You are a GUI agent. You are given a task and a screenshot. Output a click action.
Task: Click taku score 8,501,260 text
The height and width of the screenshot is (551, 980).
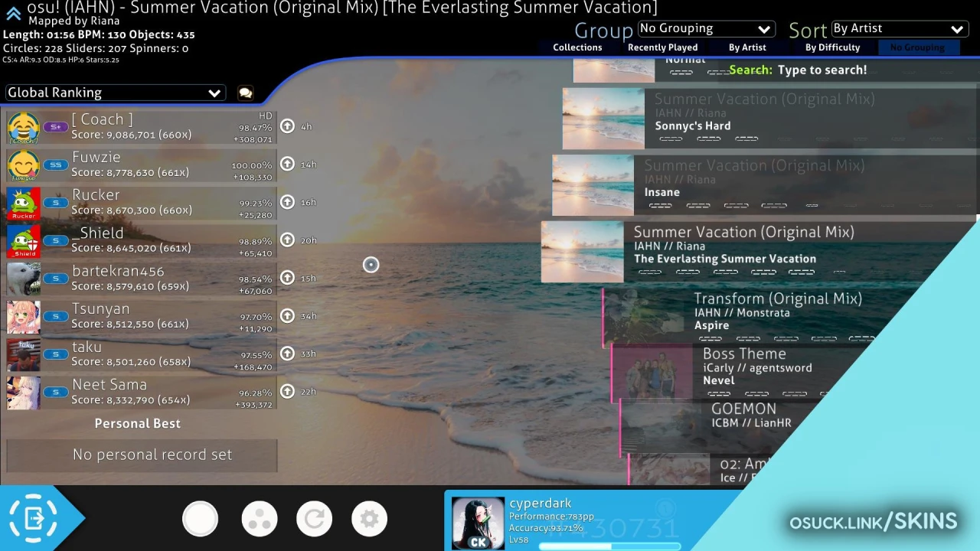tap(131, 362)
